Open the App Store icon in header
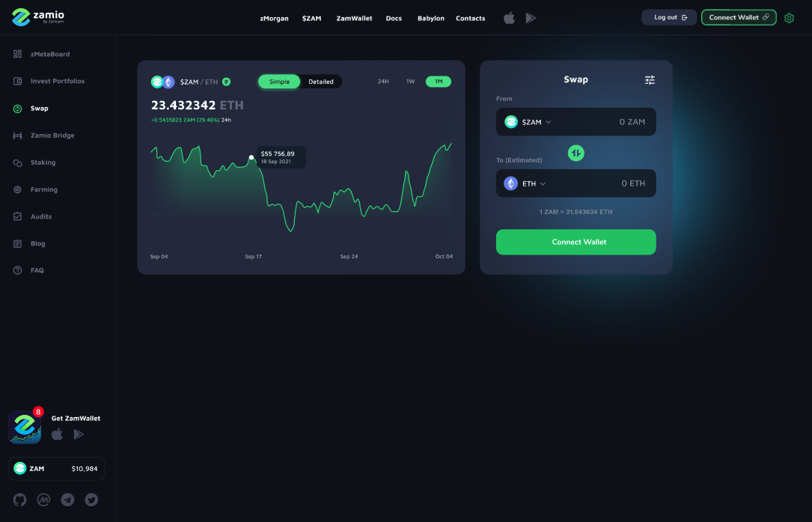 pyautogui.click(x=509, y=18)
